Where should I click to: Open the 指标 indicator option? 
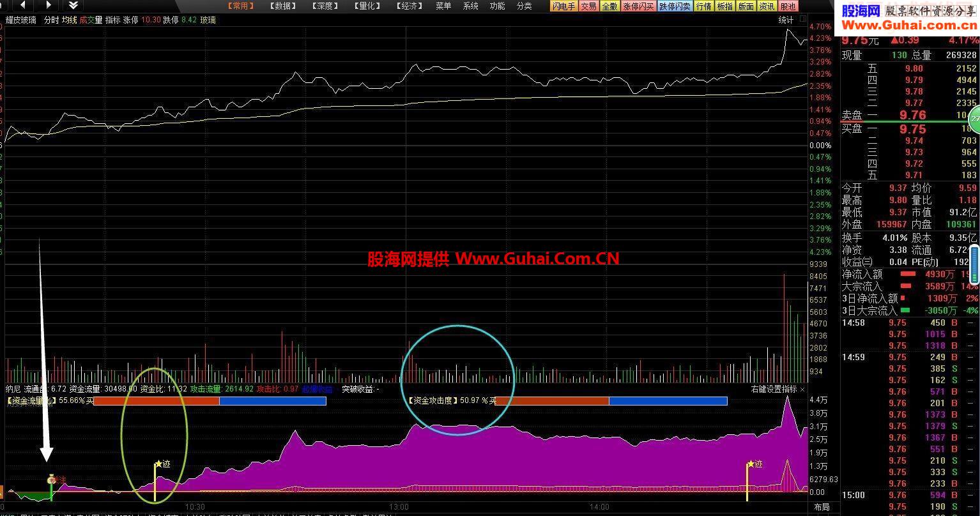pos(112,20)
